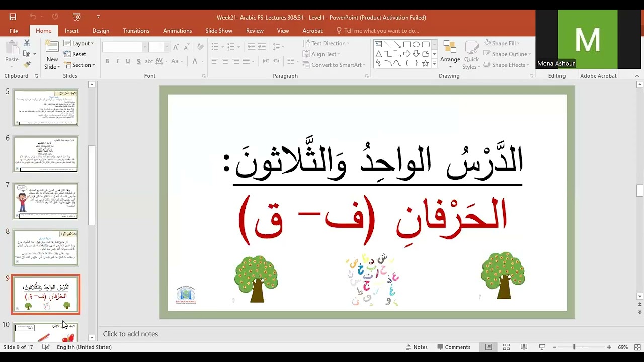Toggle Strikethrough formatting button
Image resolution: width=644 pixels, height=362 pixels.
[149, 61]
